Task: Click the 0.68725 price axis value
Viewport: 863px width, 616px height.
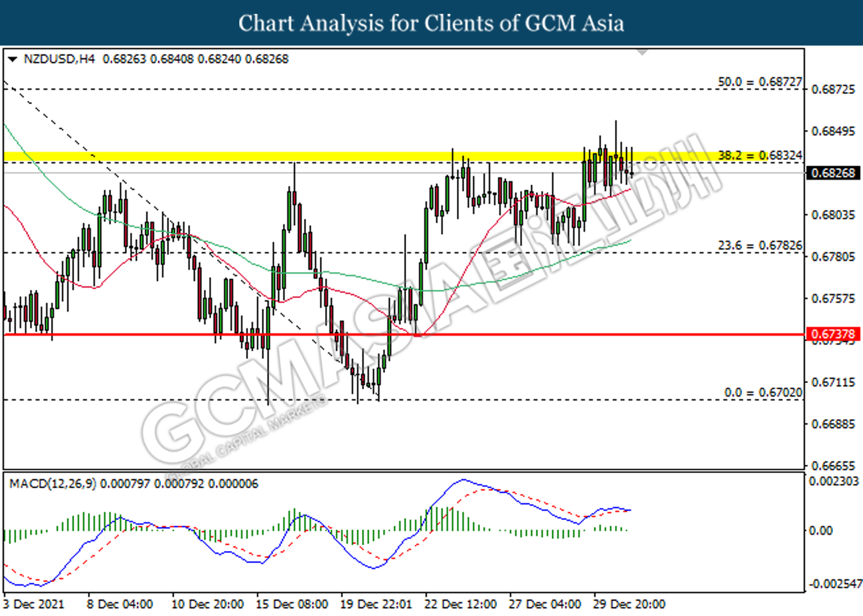Action: click(833, 89)
